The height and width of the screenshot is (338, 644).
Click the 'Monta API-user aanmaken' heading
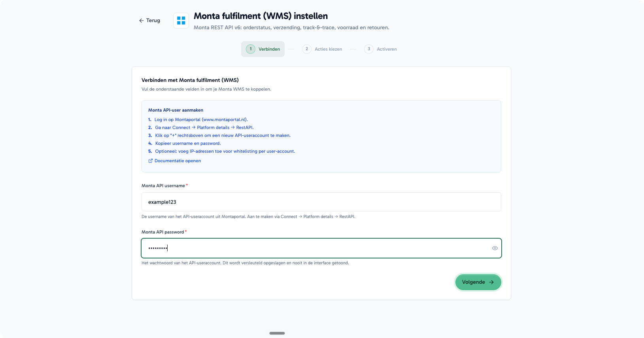click(176, 110)
